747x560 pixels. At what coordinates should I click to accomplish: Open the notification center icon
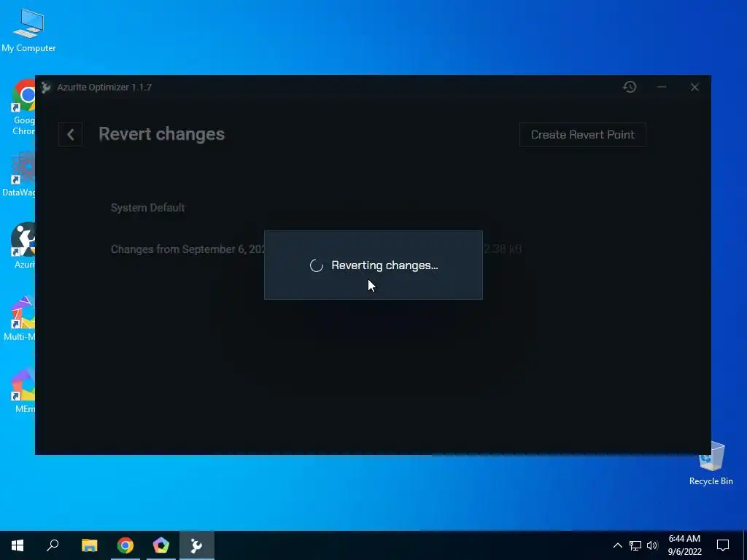pyautogui.click(x=723, y=545)
